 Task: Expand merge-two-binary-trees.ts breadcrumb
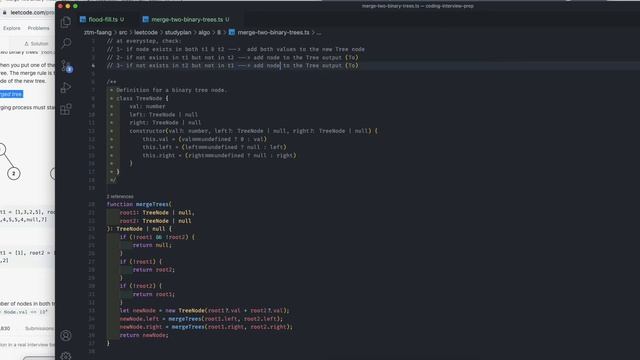273,32
